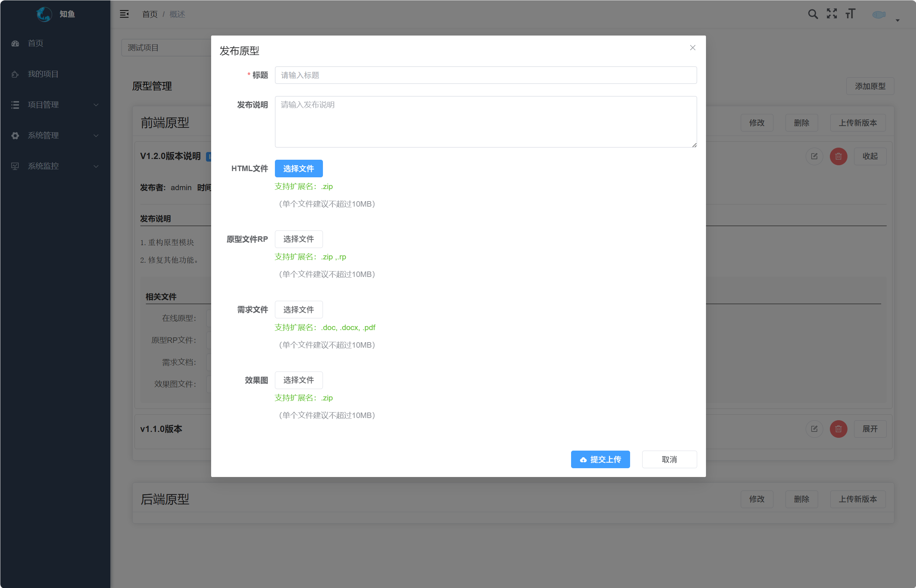Click the 系统监控 monitor icon in sidebar

(15, 166)
